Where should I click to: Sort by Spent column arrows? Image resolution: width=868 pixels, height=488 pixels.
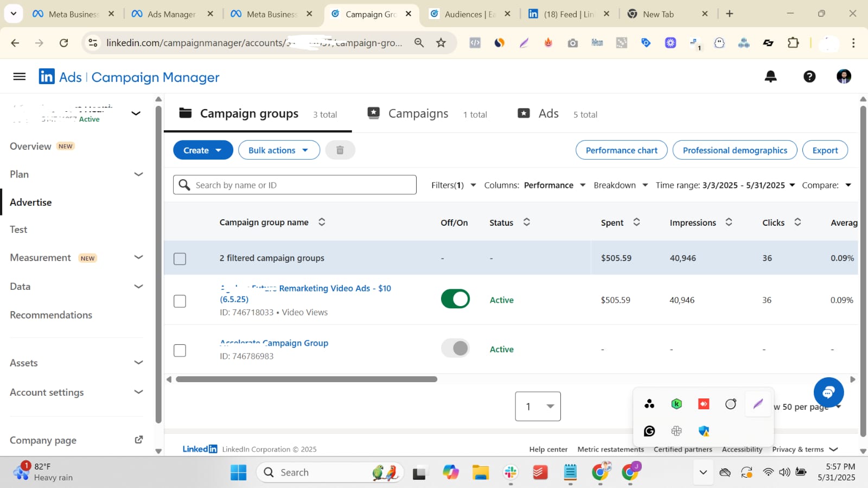coord(636,222)
